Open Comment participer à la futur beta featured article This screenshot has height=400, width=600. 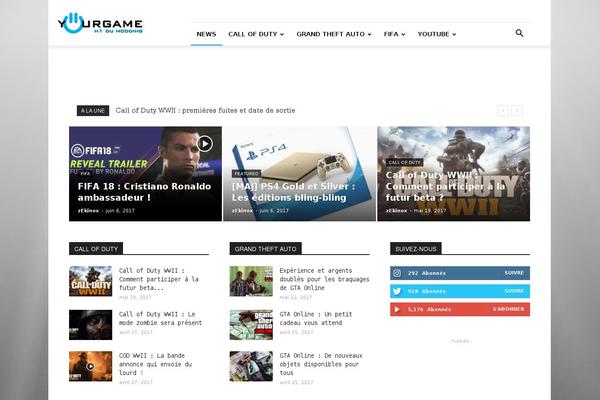click(x=445, y=186)
